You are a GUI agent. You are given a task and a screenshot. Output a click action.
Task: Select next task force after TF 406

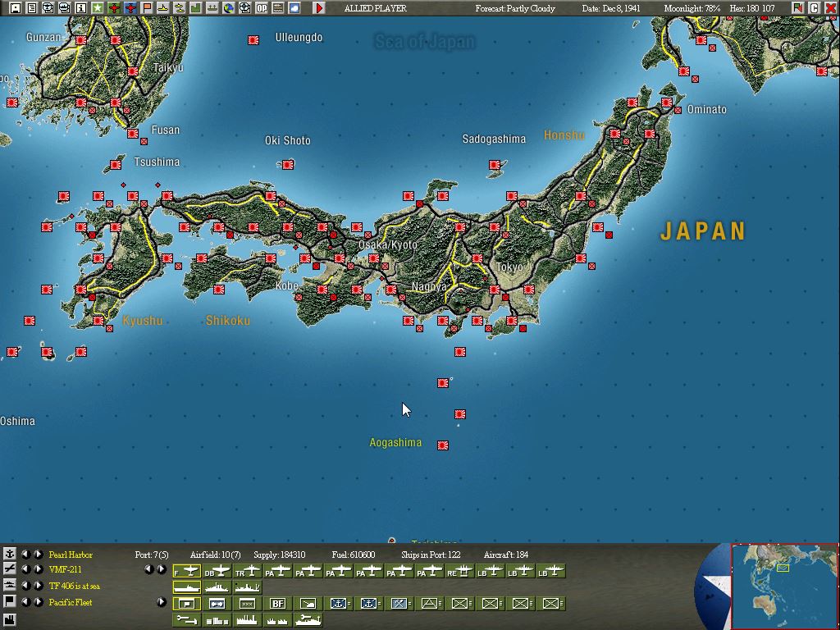(38, 586)
